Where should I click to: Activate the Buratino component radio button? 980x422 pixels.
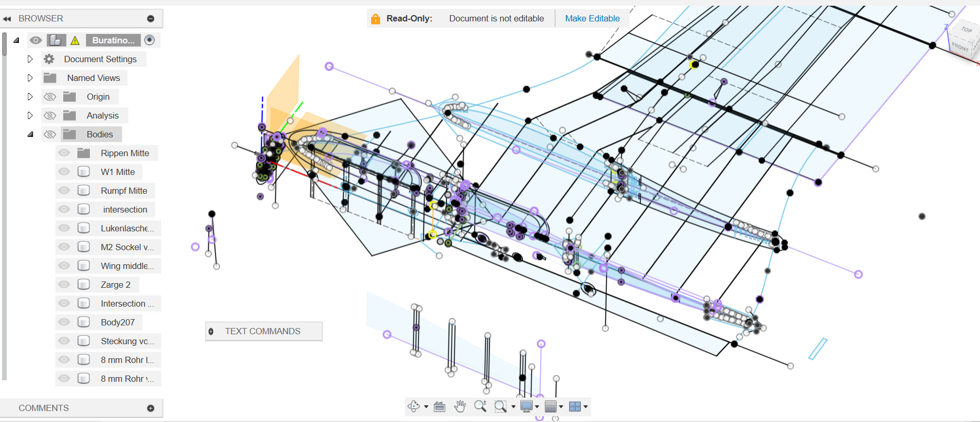(149, 40)
